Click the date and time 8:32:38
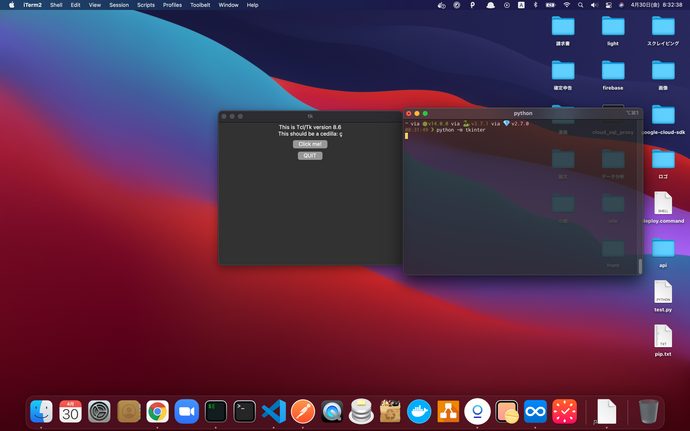Screen dimensions: 690x431 [x=656, y=5]
